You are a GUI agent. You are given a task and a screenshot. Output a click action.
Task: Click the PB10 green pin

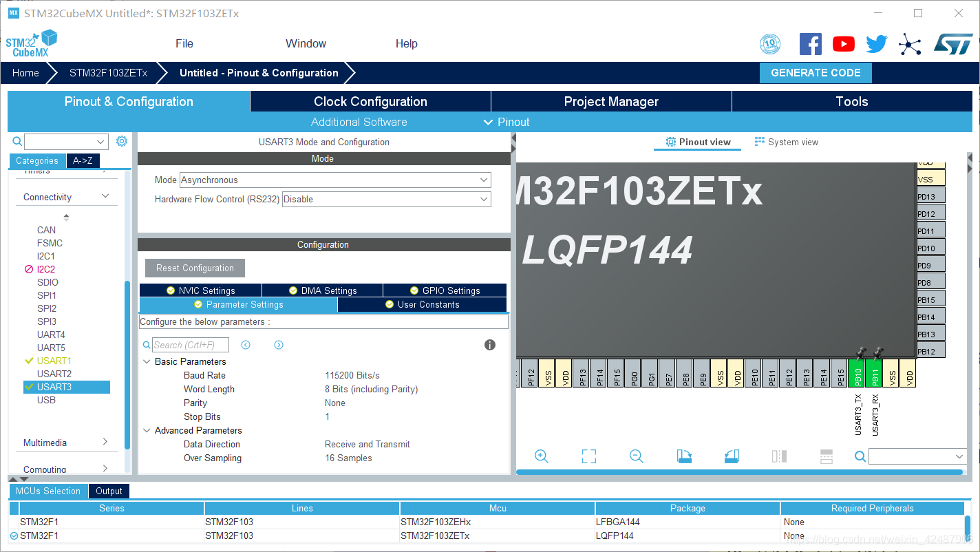857,373
